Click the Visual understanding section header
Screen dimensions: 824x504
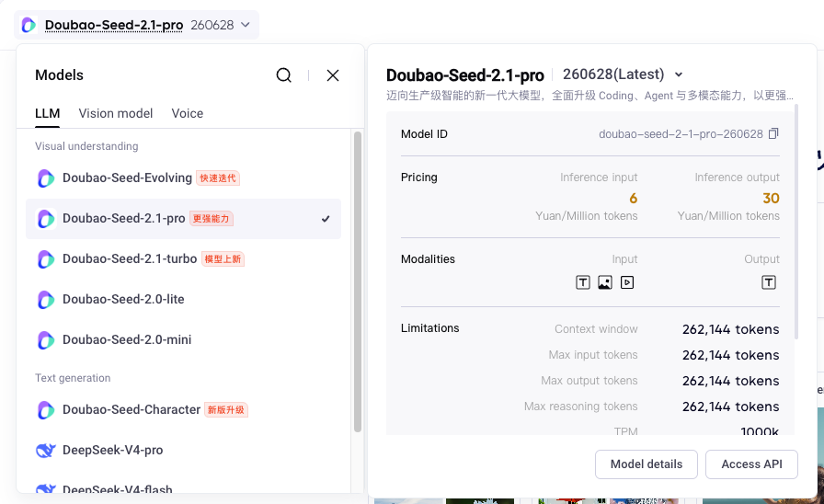(x=86, y=146)
